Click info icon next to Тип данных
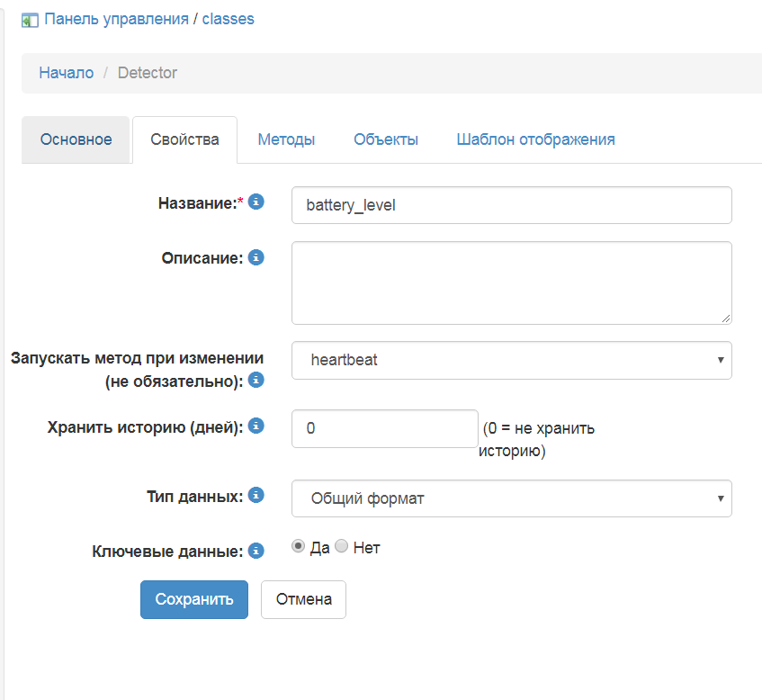The image size is (762, 700). (x=255, y=495)
